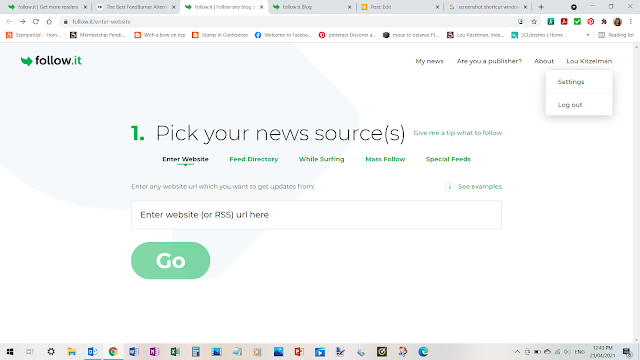The height and width of the screenshot is (360, 640).
Task: Open the Adobe Acrobat extension
Action: (x=564, y=22)
